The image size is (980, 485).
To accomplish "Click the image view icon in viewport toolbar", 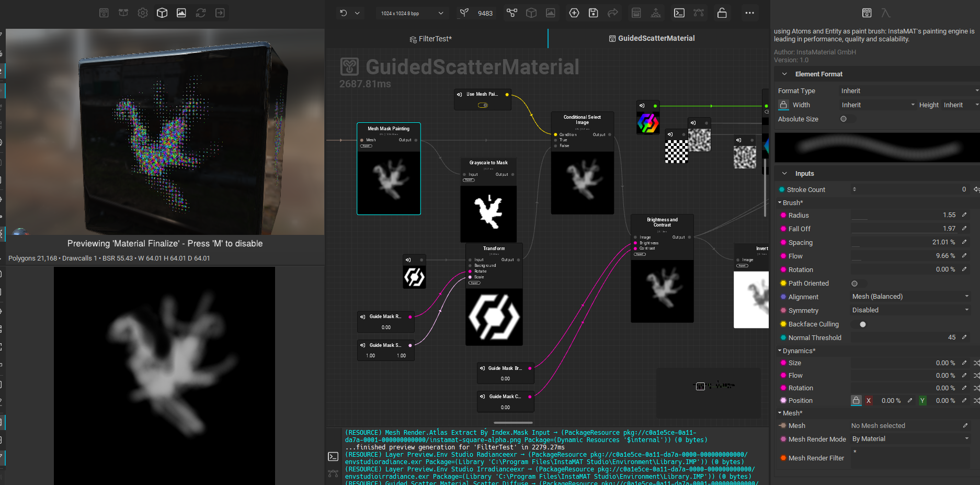I will [x=181, y=13].
